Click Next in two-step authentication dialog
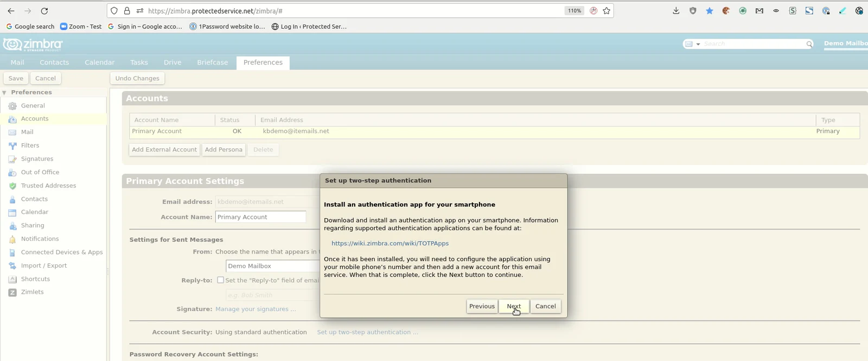This screenshot has width=868, height=361. [x=514, y=306]
